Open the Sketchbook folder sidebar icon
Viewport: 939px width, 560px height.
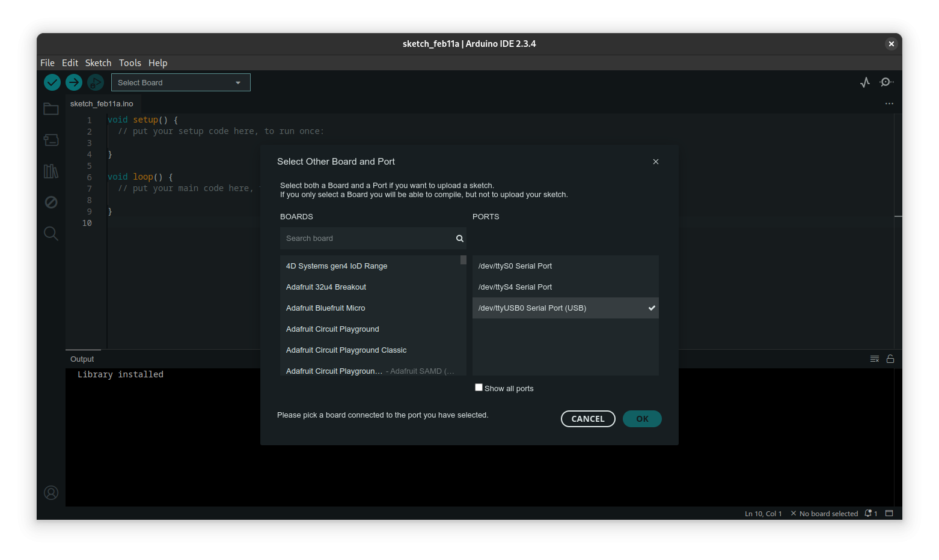51,109
